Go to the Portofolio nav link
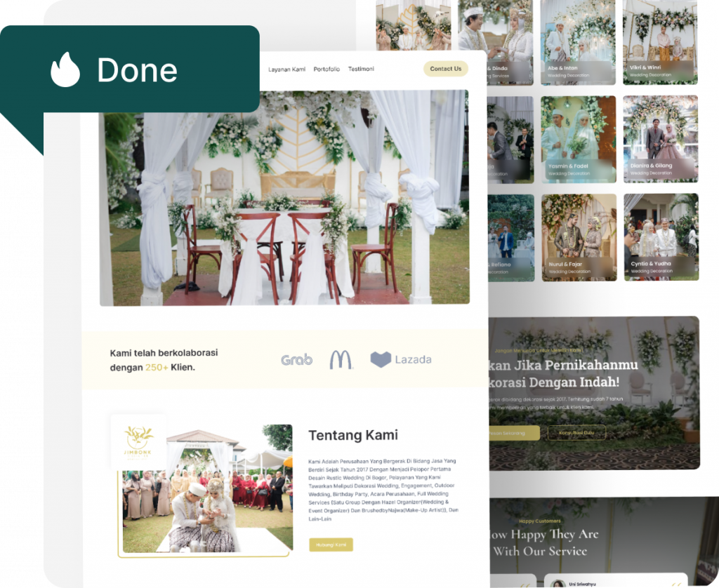 pos(326,69)
